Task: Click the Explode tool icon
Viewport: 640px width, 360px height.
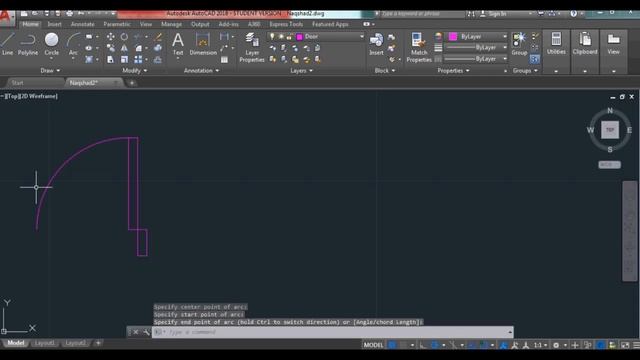Action: (x=158, y=48)
